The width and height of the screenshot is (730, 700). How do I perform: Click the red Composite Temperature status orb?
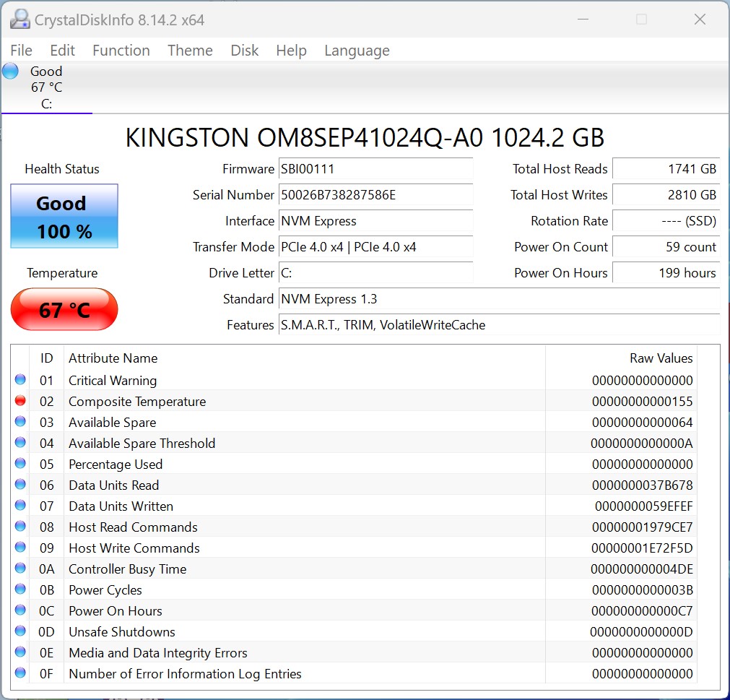coord(20,400)
